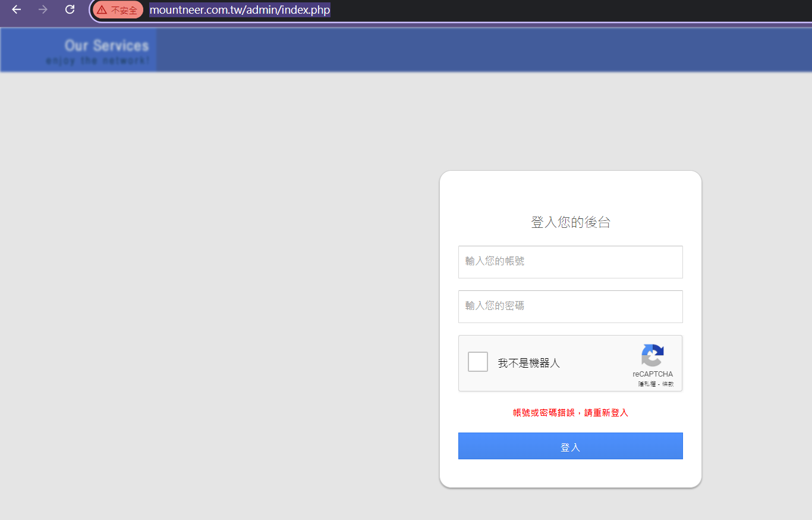Open the reCAPTCHA 隱私權 link
Viewport: 812px width, 520px height.
pyautogui.click(x=646, y=384)
